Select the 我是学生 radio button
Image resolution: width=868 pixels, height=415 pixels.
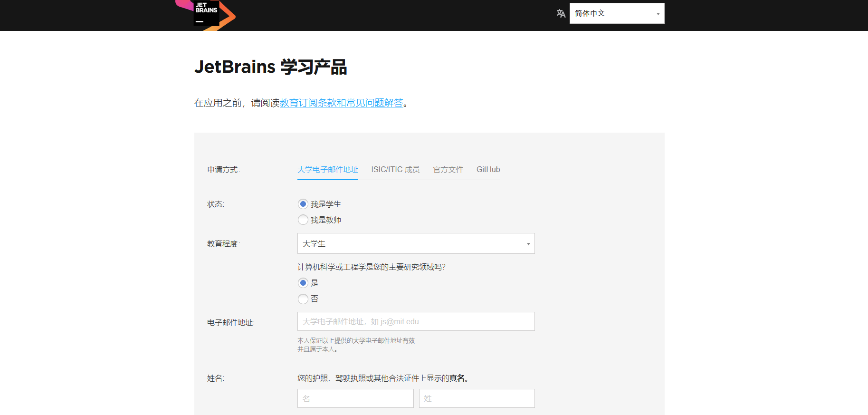pyautogui.click(x=303, y=204)
